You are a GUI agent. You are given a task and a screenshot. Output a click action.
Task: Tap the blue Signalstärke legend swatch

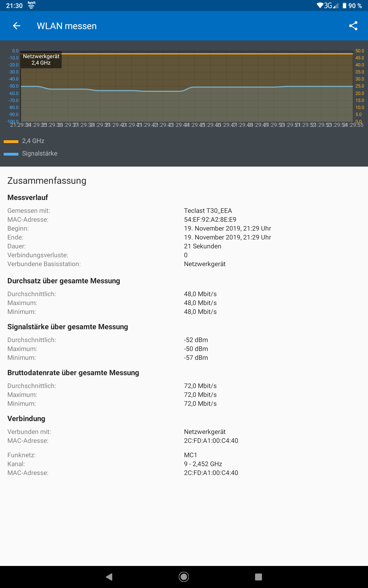(x=11, y=154)
